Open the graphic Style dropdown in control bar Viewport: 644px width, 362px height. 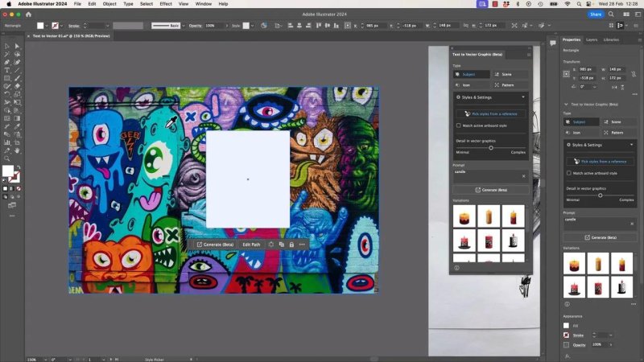coord(252,26)
